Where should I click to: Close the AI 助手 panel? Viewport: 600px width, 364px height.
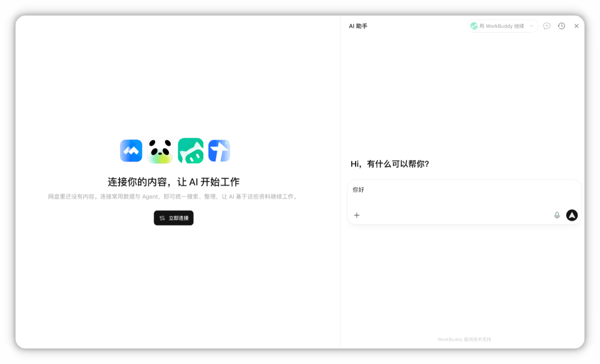pos(576,26)
